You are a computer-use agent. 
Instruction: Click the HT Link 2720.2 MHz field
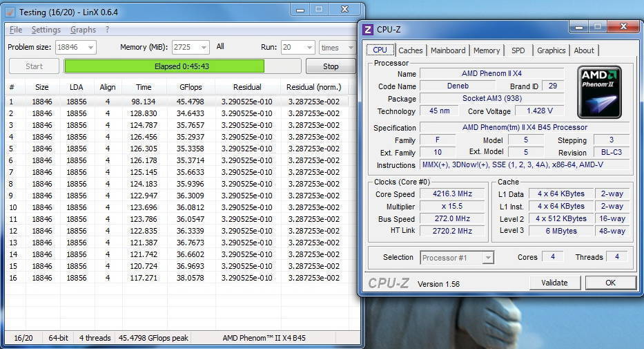pos(452,231)
